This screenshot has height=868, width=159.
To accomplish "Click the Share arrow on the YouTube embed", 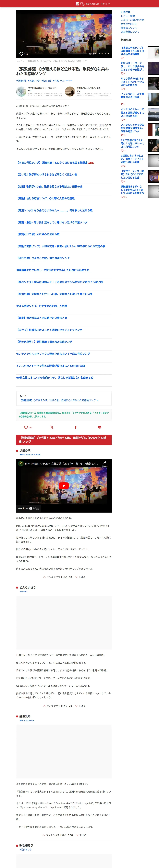I will [105, 464].
